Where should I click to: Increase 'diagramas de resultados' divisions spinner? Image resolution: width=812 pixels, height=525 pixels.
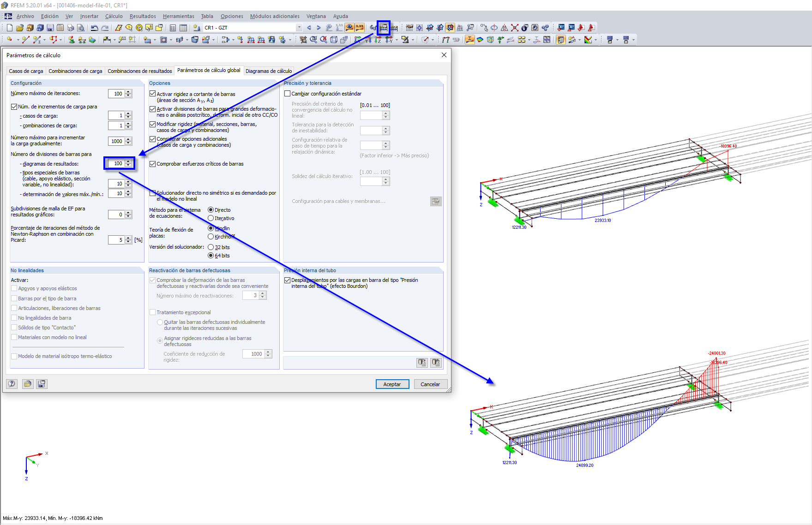128,161
